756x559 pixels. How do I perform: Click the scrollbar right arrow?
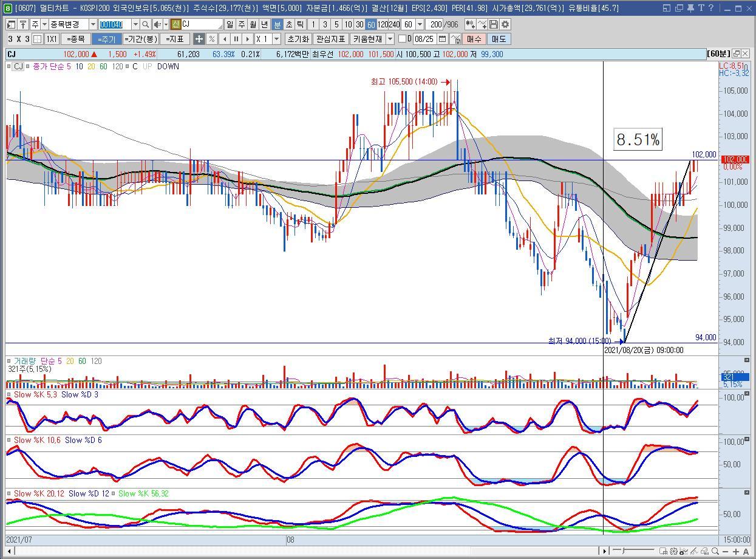pos(604,551)
